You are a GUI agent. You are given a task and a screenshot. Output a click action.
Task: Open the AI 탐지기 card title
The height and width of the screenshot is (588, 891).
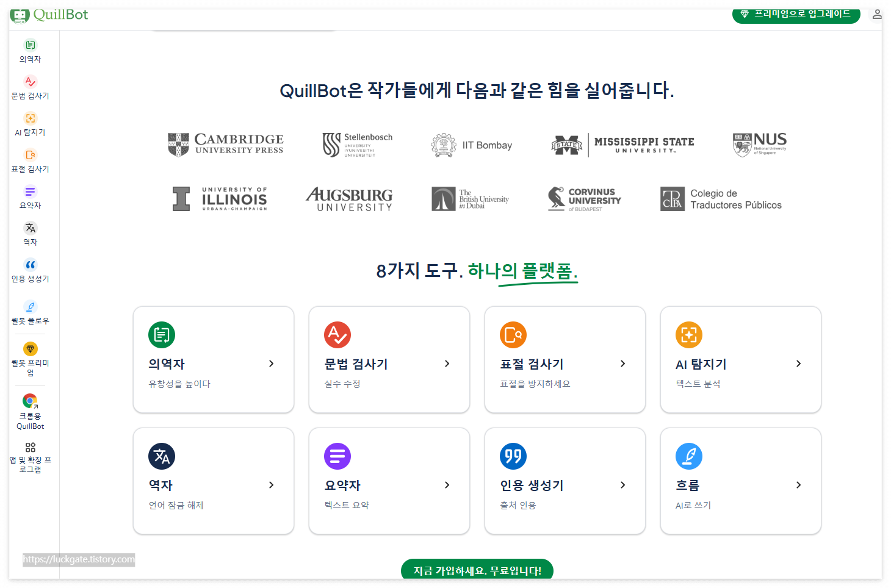coord(701,364)
